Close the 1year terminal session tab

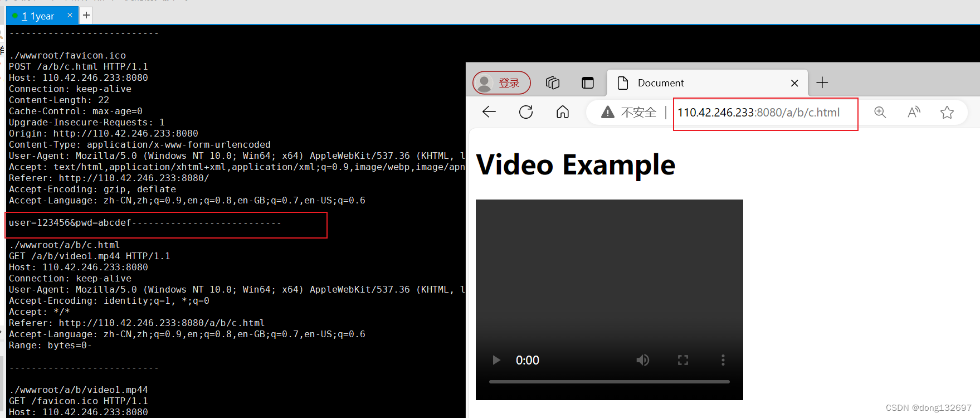(x=70, y=15)
